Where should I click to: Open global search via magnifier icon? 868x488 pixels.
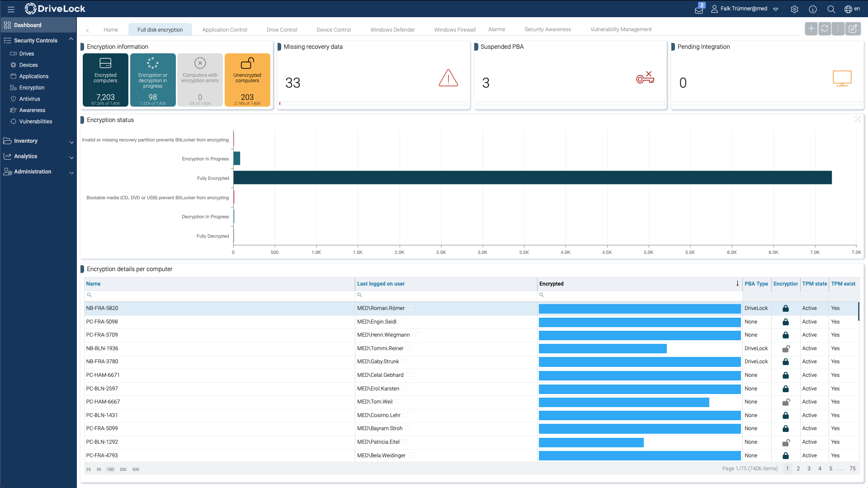pyautogui.click(x=831, y=9)
